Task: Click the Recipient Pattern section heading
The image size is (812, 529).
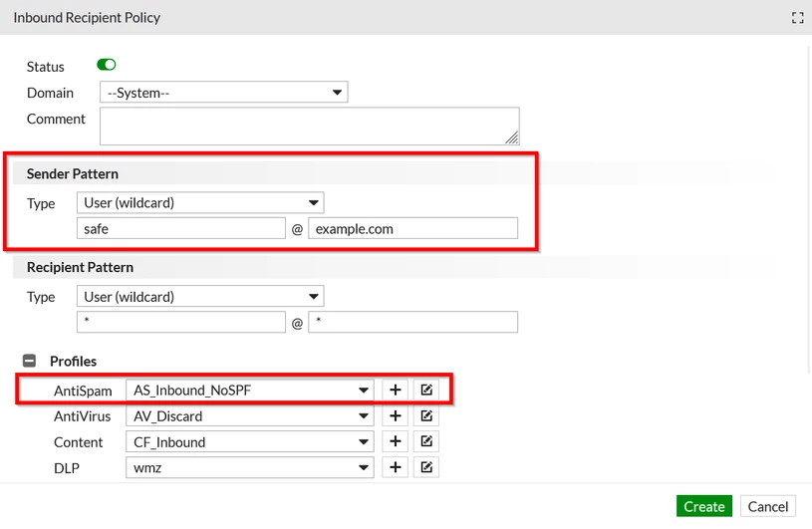Action: [x=81, y=267]
